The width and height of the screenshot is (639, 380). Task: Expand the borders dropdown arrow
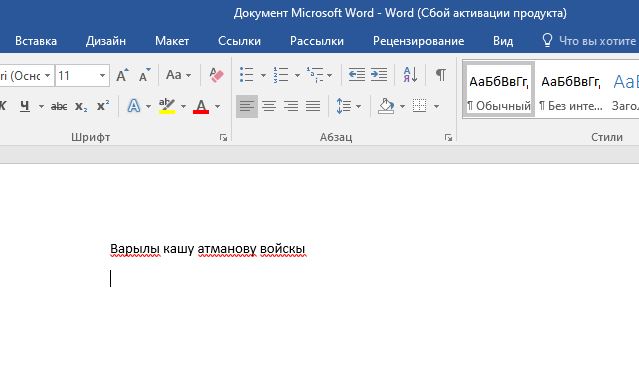[x=436, y=107]
